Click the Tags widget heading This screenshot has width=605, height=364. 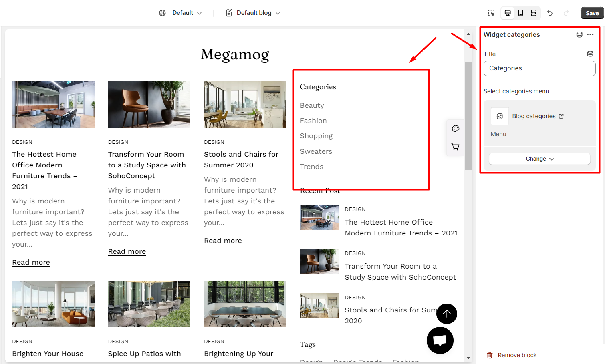click(x=308, y=344)
